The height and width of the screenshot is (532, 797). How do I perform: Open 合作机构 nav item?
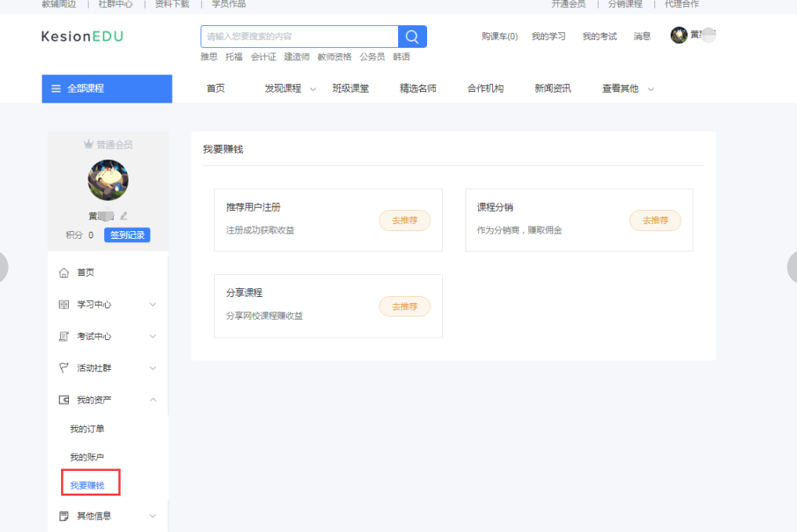click(485, 89)
